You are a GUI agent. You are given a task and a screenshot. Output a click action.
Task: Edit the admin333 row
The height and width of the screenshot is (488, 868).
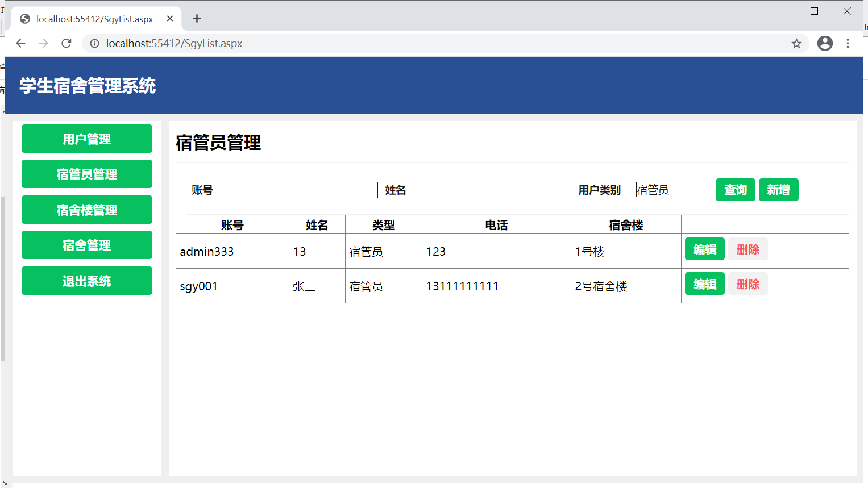coord(704,249)
